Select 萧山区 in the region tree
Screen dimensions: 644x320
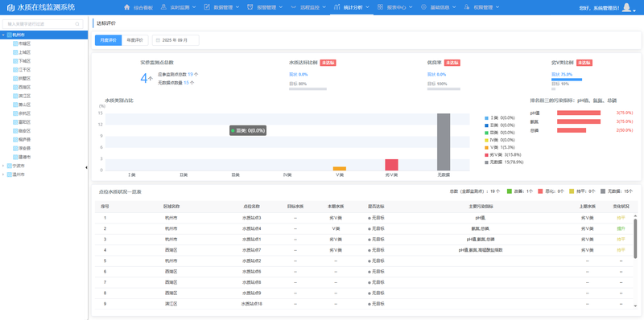click(x=25, y=105)
